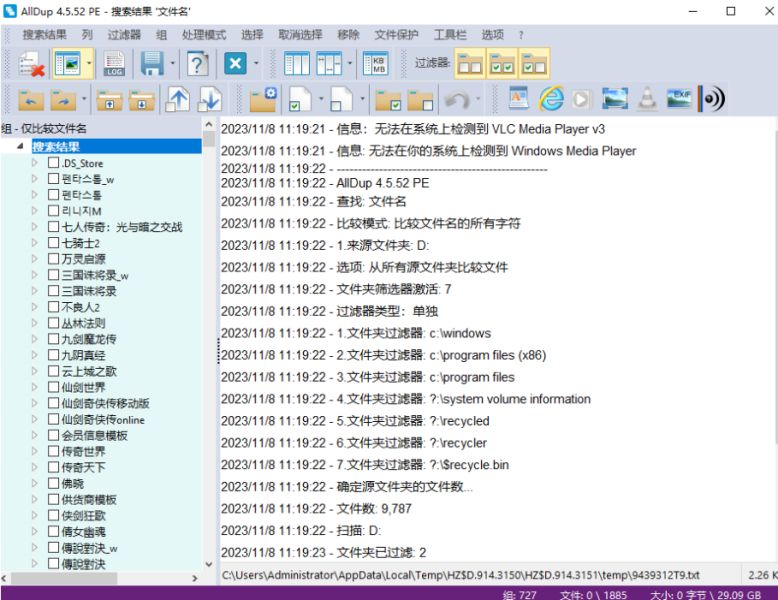Click the folder with empty checkbox icon
This screenshot has width=778, height=600.
420,99
